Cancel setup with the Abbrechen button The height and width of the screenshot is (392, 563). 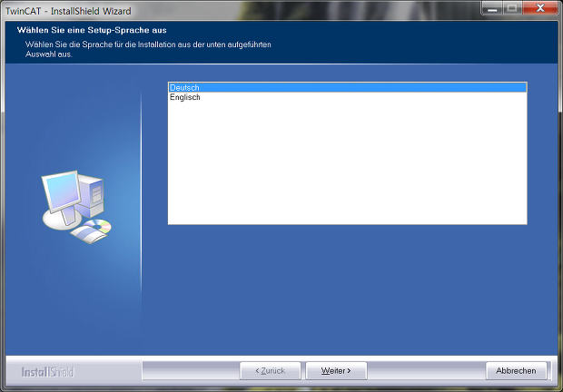click(x=516, y=370)
